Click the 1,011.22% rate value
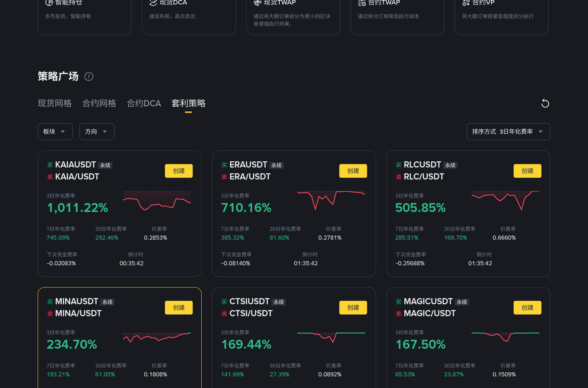The width and height of the screenshot is (588, 388). coord(78,208)
